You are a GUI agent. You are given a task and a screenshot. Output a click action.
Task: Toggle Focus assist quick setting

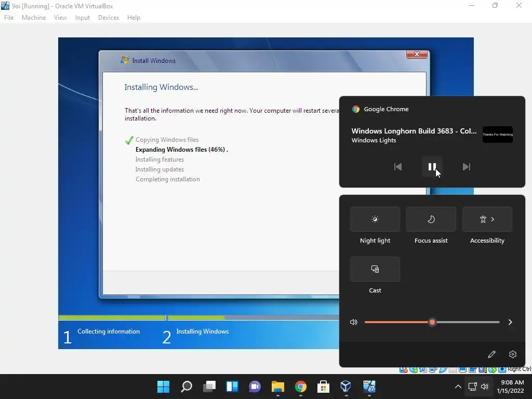[x=431, y=219]
